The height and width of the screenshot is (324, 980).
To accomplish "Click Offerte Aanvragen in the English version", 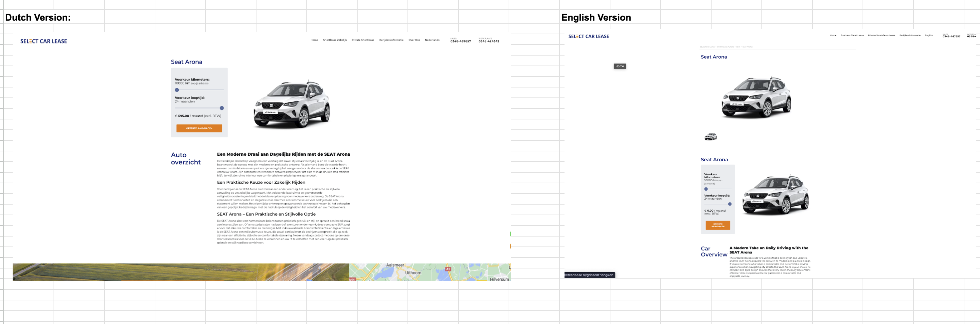I will 718,225.
